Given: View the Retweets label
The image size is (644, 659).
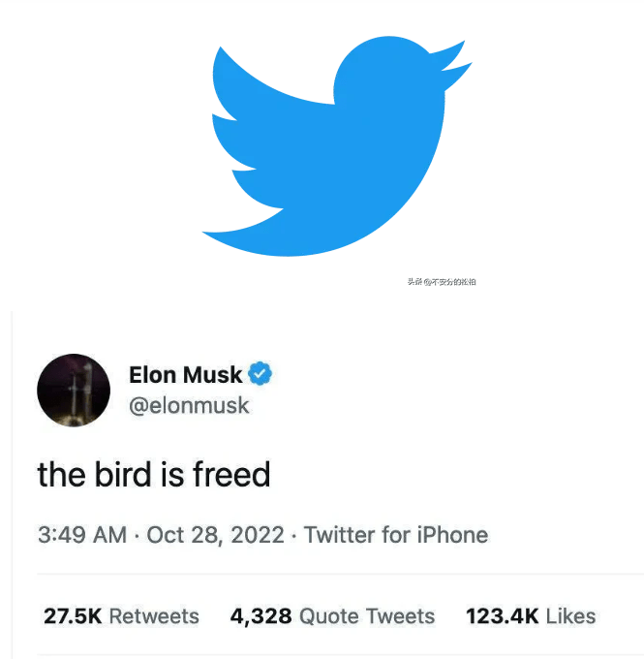Looking at the screenshot, I should [x=154, y=616].
